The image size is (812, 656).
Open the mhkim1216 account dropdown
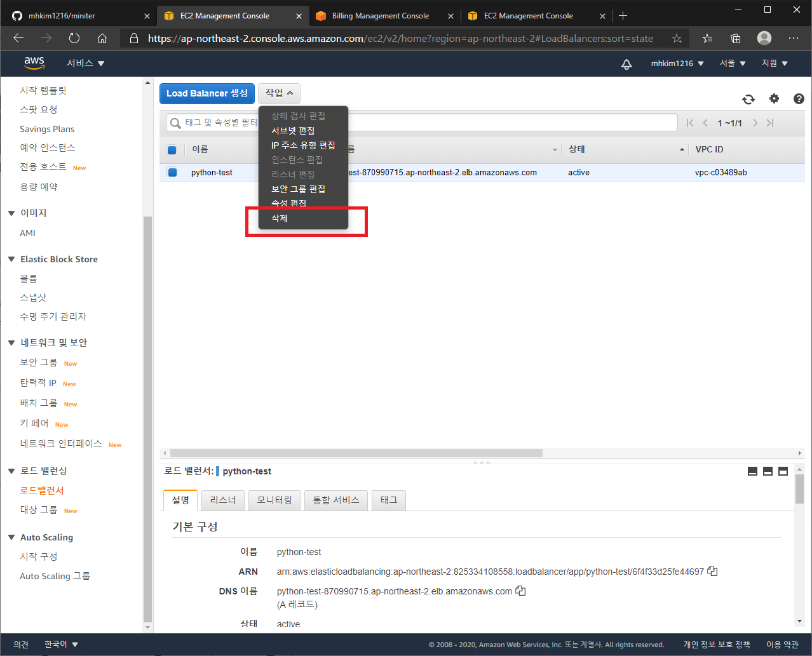click(x=677, y=64)
